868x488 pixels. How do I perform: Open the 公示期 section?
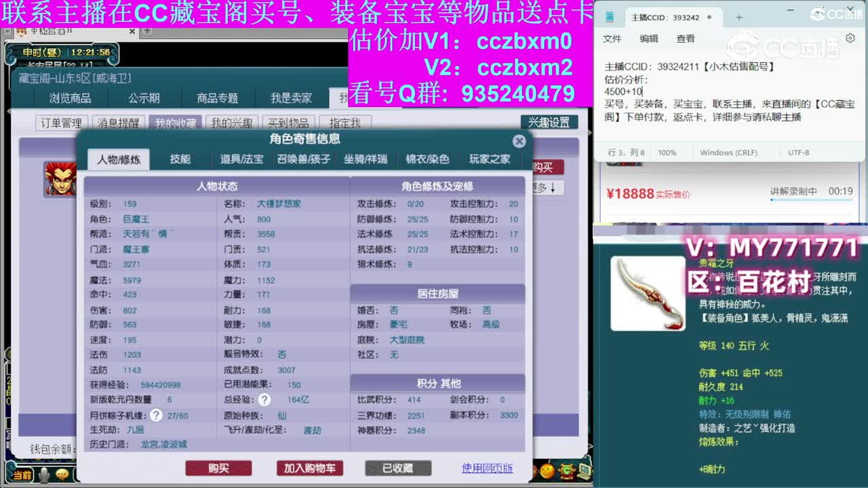click(144, 98)
